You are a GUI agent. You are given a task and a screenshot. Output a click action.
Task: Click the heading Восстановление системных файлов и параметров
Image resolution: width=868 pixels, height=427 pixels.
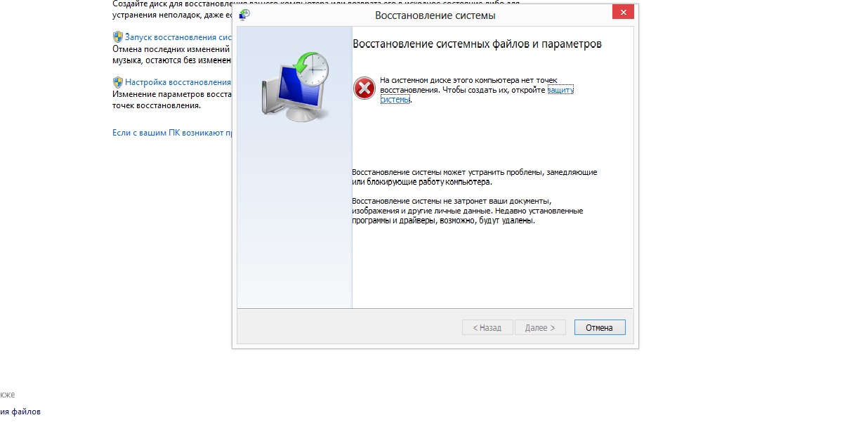point(477,44)
